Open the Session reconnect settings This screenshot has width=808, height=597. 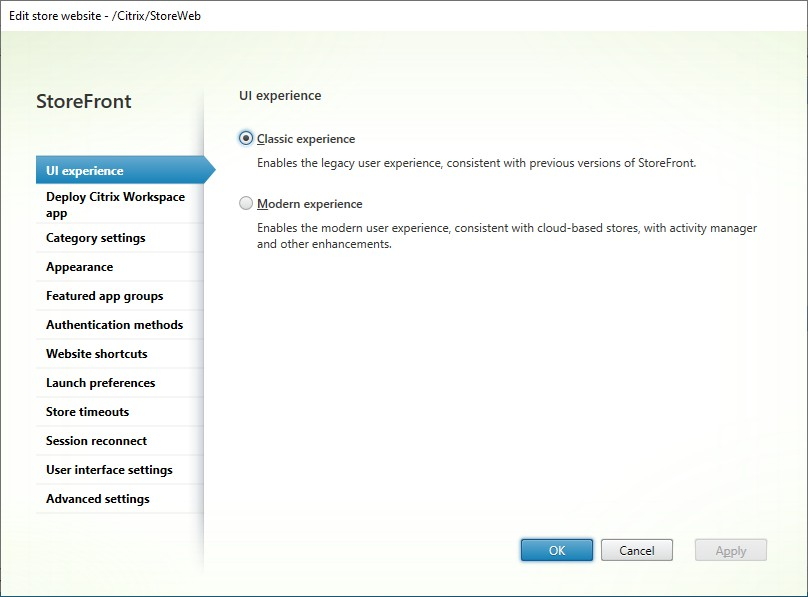pos(96,440)
